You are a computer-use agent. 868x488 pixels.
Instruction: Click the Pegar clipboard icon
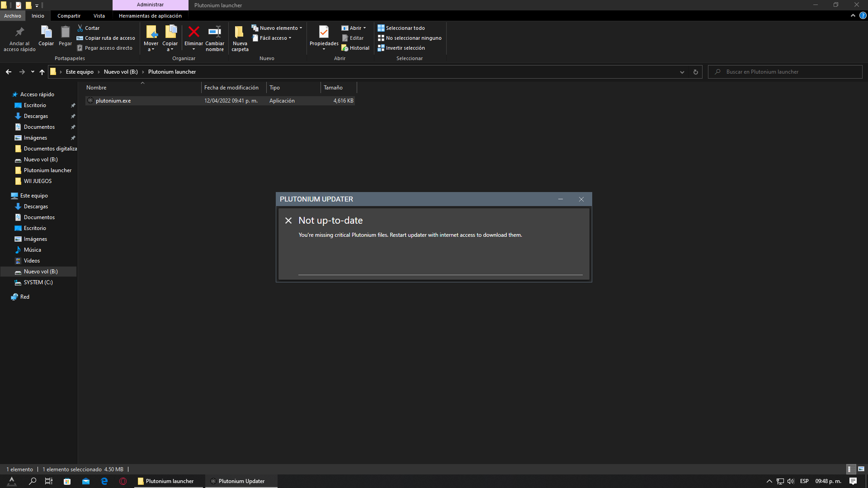pyautogui.click(x=66, y=32)
